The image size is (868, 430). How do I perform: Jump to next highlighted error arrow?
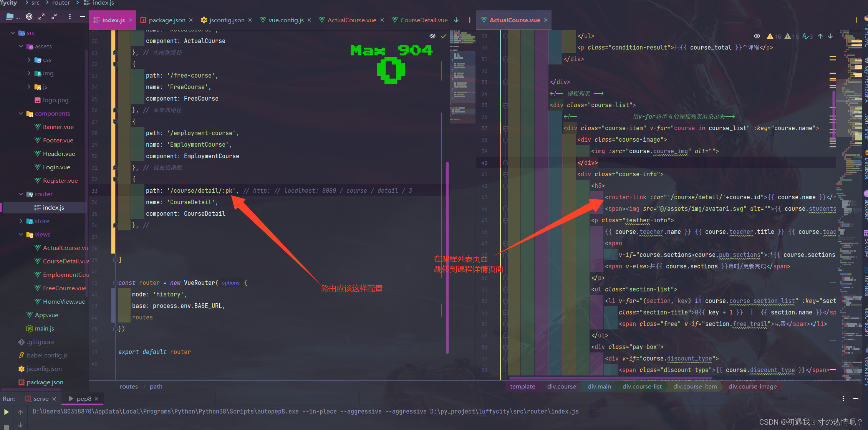[830, 36]
